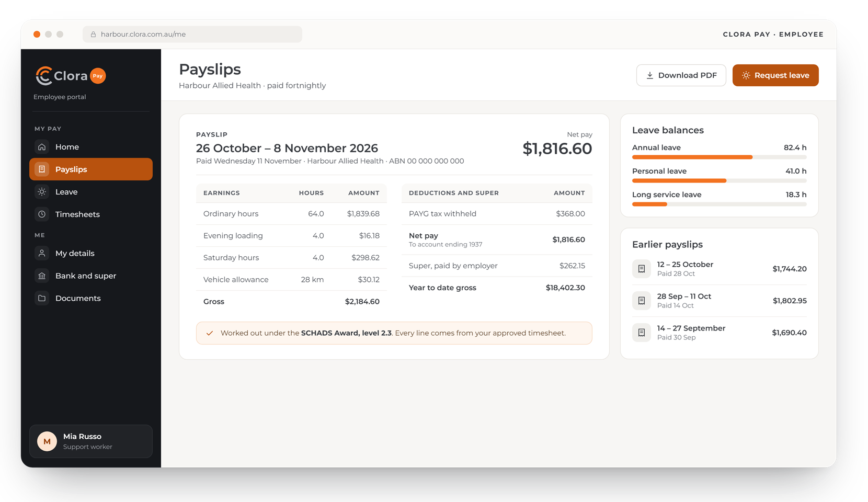Click the Clora Pay logo
Viewport: 868px width, 502px height.
click(x=71, y=76)
